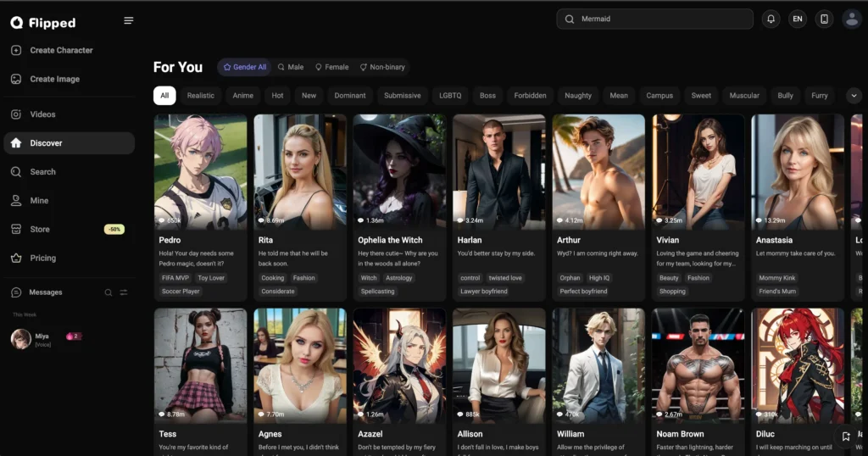The height and width of the screenshot is (456, 868).
Task: Select the LGBTQ category tab
Action: click(450, 95)
